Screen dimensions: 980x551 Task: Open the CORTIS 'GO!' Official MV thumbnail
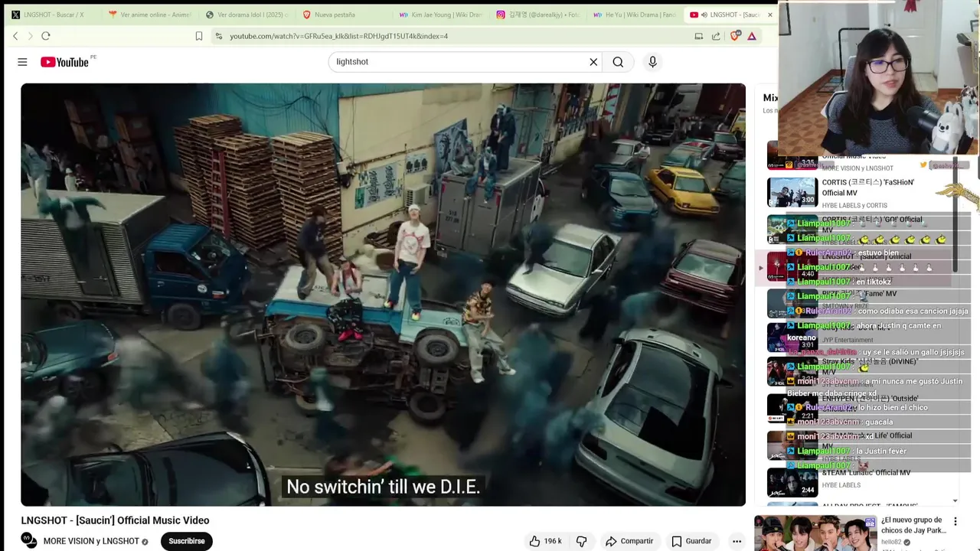(x=792, y=229)
